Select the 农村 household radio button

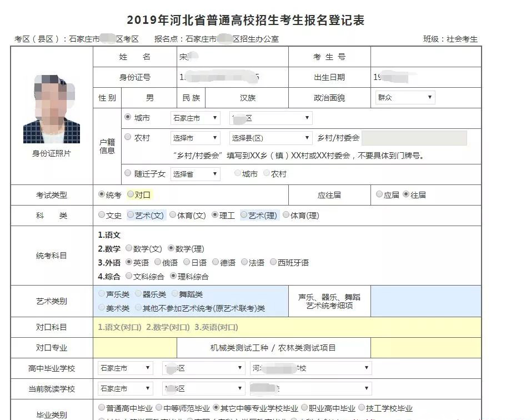point(128,137)
